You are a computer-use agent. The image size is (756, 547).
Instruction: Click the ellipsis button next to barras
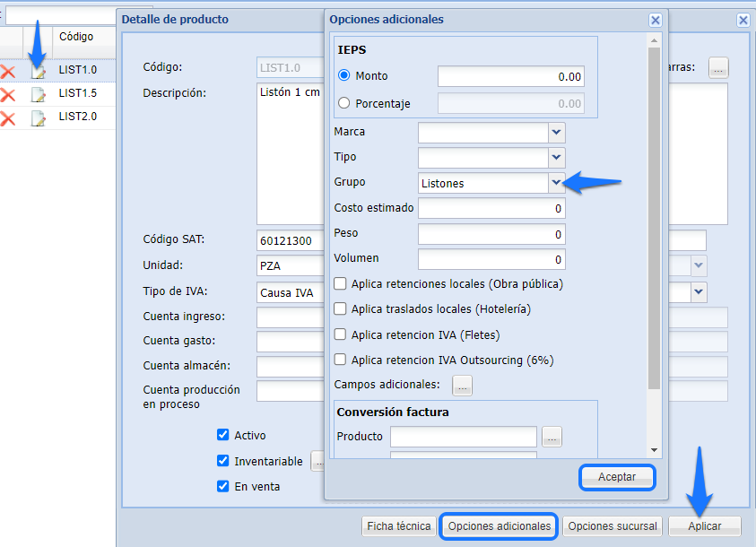[718, 66]
